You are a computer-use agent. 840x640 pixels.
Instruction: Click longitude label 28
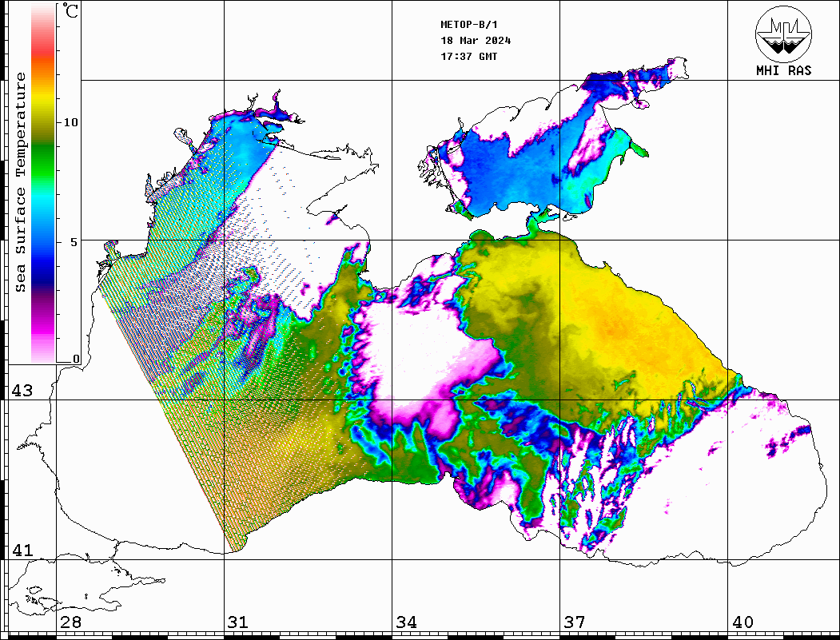click(70, 622)
